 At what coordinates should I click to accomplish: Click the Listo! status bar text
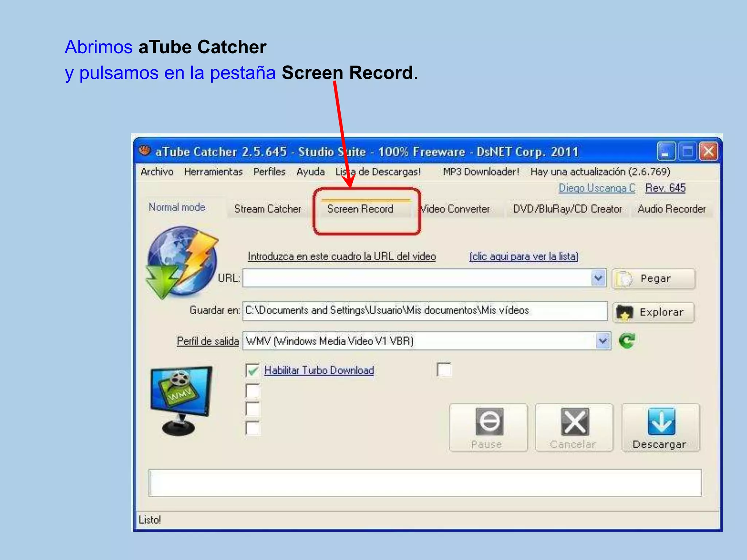[150, 520]
